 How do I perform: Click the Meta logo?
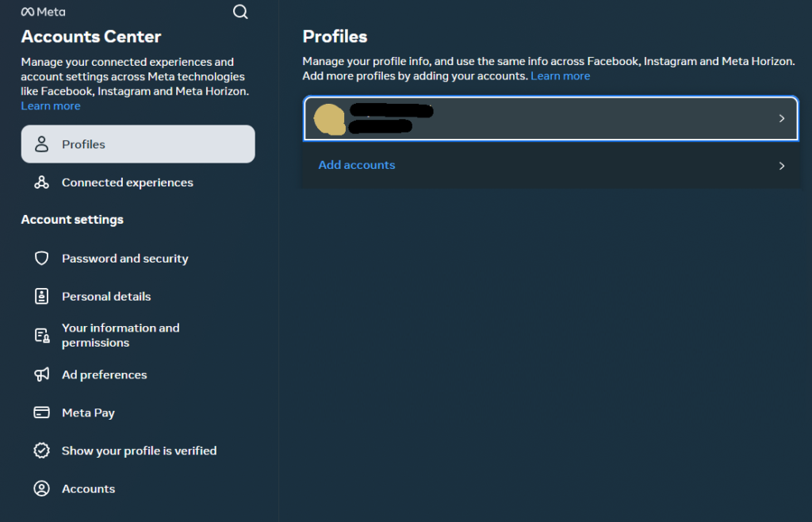(43, 12)
